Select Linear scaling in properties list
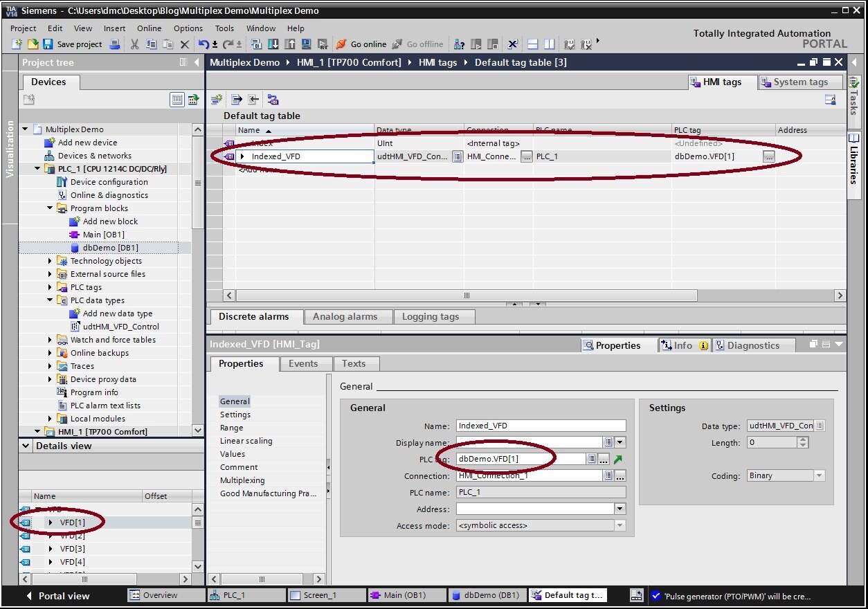Screen dimensions: 868x609 246,441
